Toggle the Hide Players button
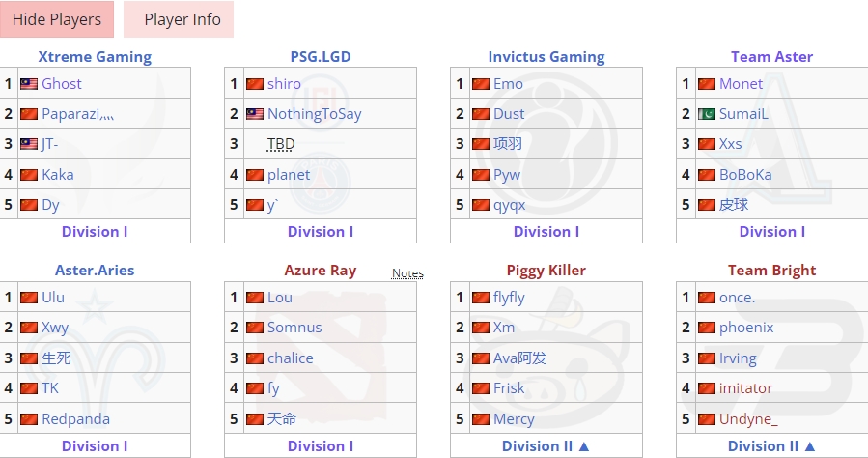The width and height of the screenshot is (868, 458). click(57, 19)
